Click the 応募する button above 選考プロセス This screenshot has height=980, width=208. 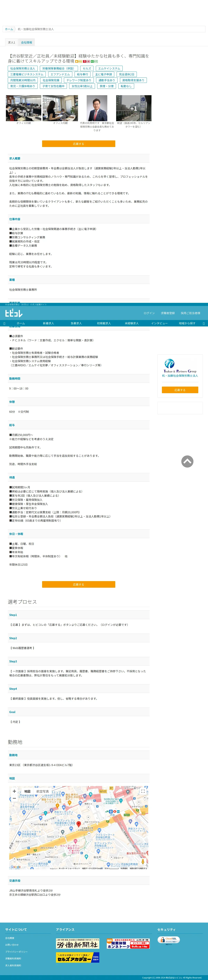coord(78,584)
